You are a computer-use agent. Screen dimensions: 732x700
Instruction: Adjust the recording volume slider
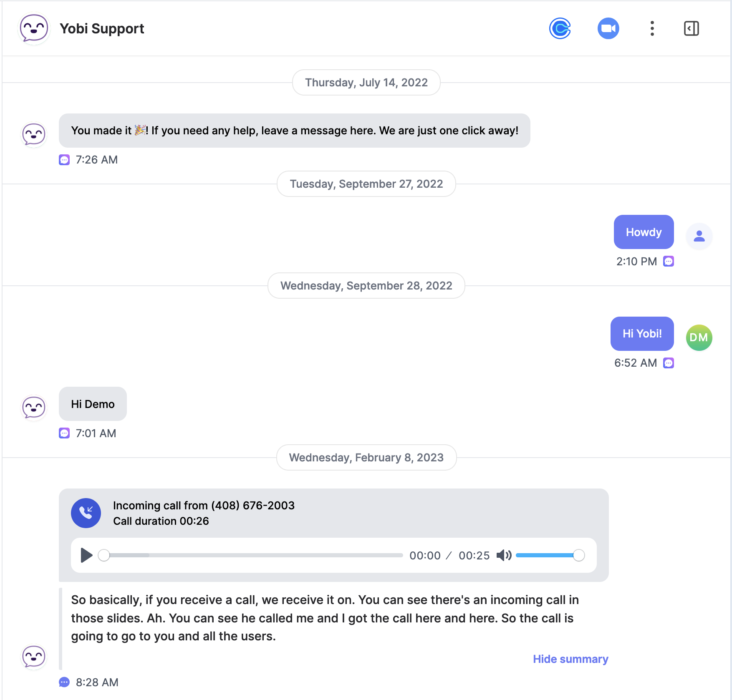tap(550, 555)
